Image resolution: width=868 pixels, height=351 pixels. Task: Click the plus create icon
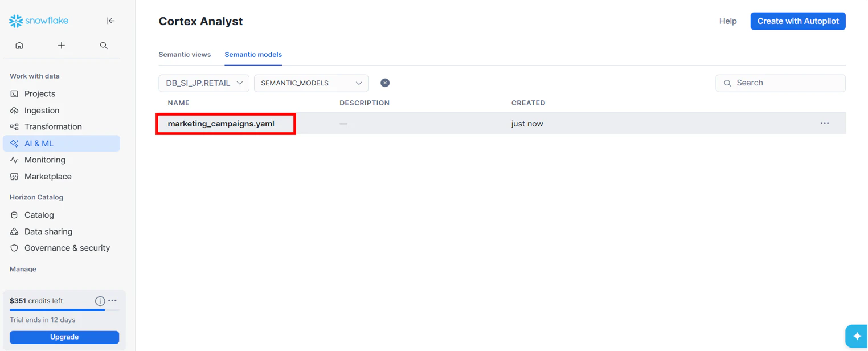pos(62,46)
